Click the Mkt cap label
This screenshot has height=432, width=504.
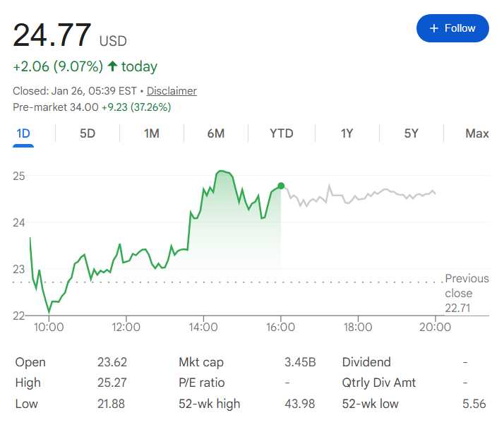(201, 362)
